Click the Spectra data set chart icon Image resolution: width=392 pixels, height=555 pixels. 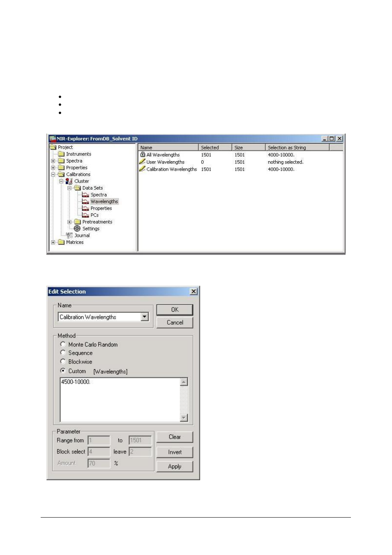coord(85,195)
